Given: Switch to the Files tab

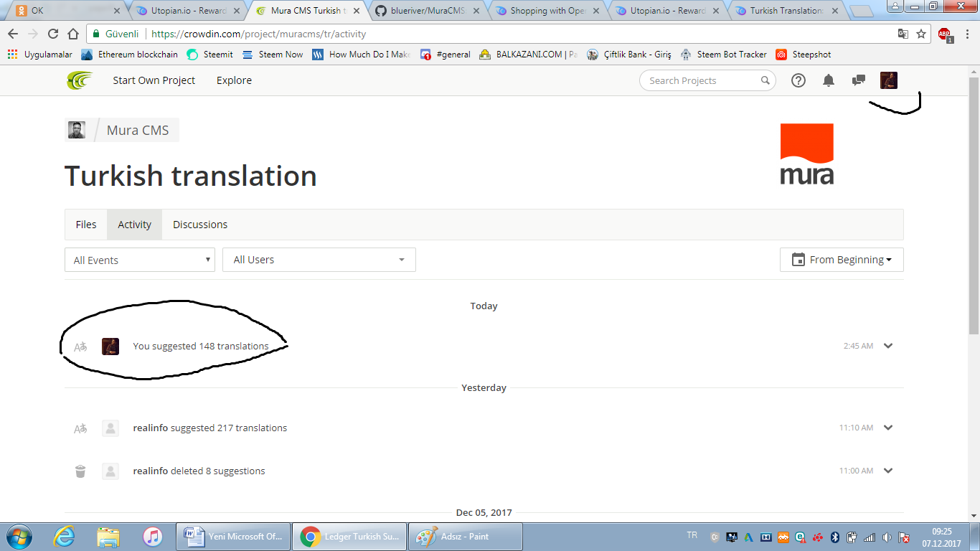Looking at the screenshot, I should click(x=86, y=225).
